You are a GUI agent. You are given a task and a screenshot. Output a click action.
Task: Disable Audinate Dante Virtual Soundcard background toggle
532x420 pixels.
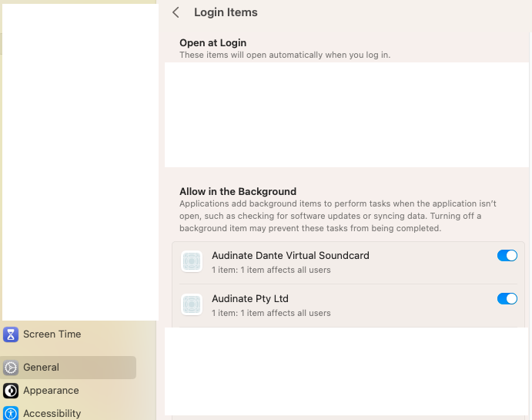pyautogui.click(x=507, y=256)
